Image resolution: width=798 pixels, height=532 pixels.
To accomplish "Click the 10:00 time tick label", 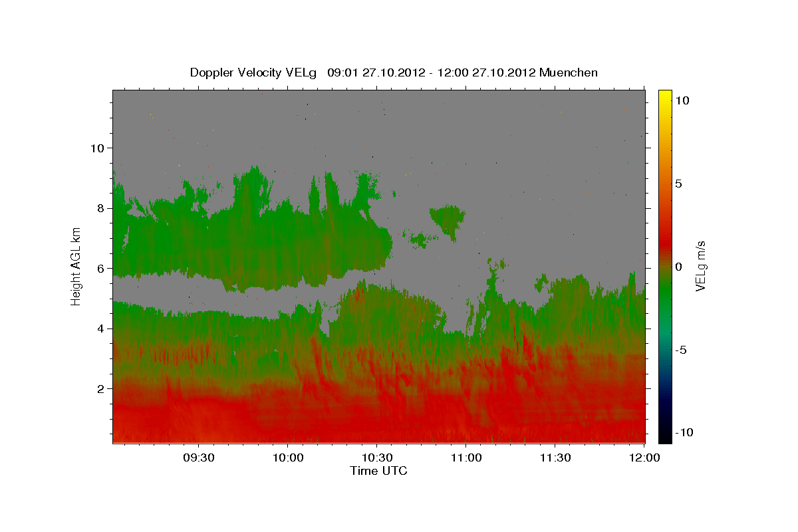I will pos(287,458).
